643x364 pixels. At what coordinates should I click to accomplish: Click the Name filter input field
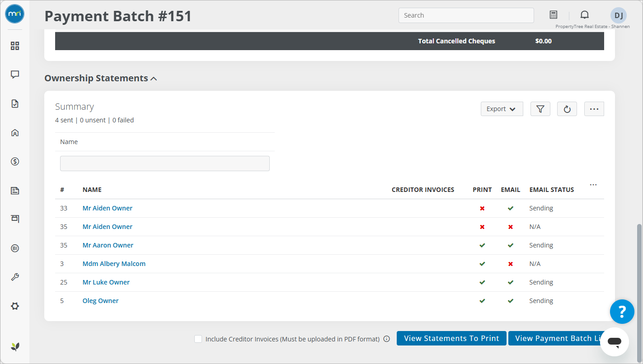[165, 163]
